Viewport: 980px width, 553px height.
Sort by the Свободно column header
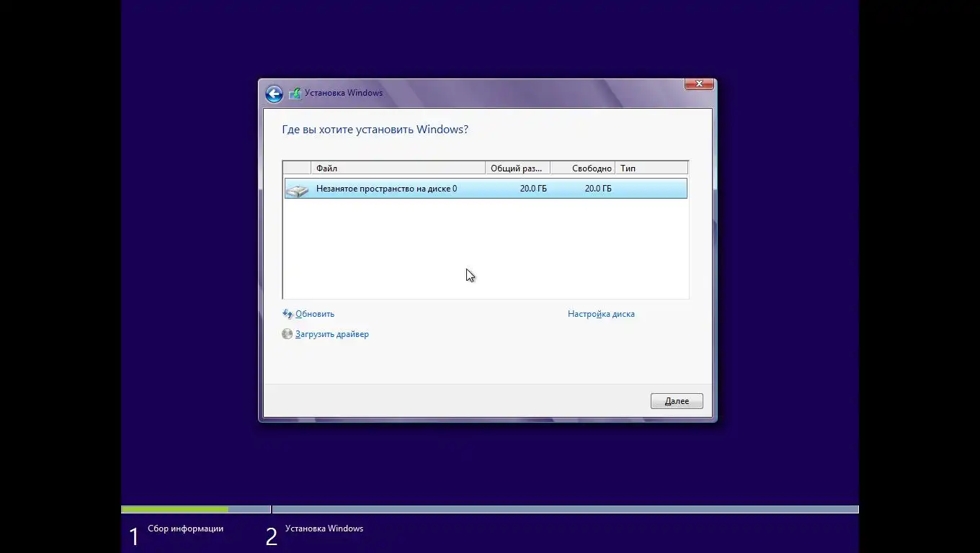(582, 168)
